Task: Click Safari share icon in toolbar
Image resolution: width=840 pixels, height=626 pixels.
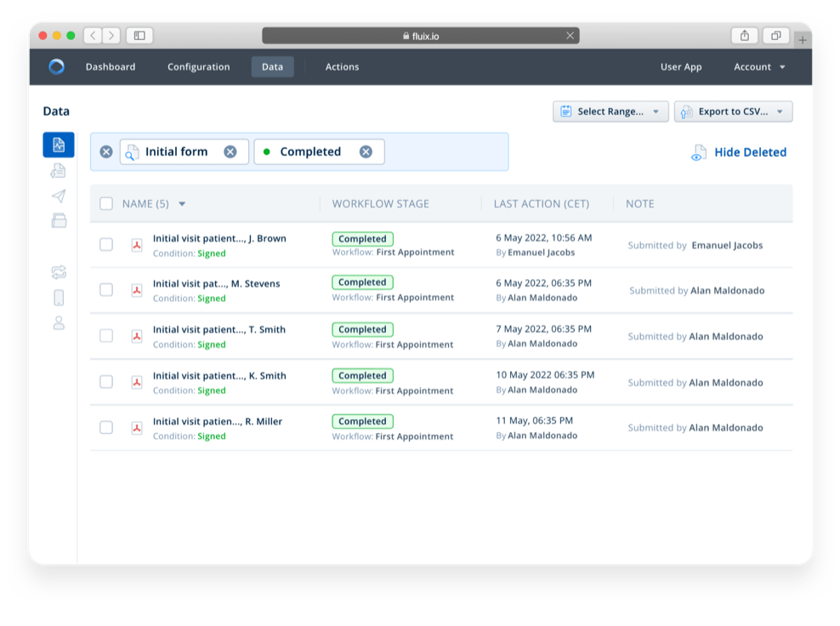Action: (744, 36)
